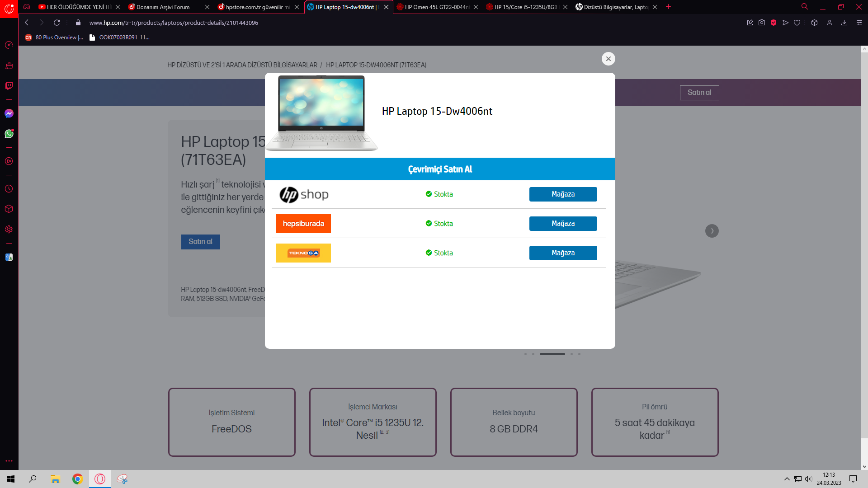
Task: Open Messenger in the sidebar
Action: [9, 113]
